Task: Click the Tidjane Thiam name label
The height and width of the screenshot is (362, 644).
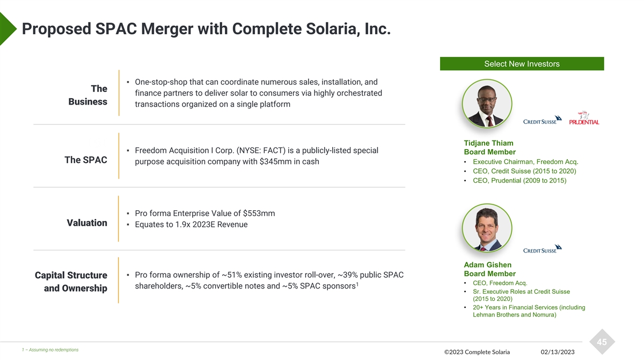Action: [x=488, y=143]
